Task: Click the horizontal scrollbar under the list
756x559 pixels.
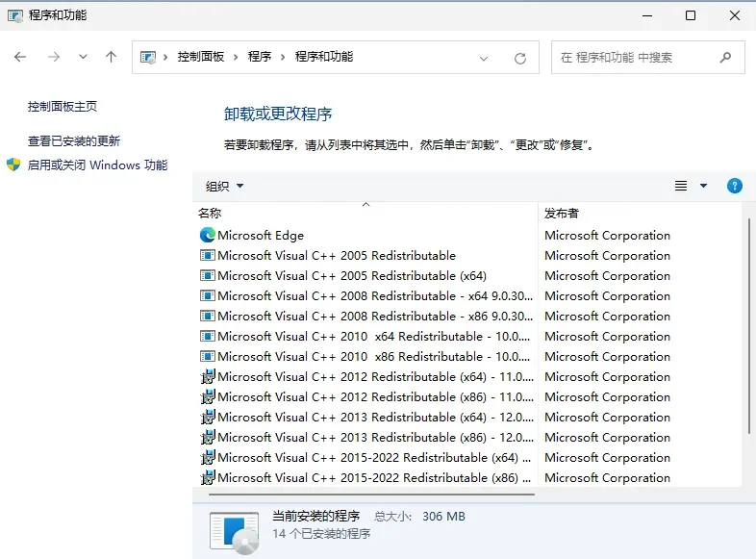Action: pyautogui.click(x=371, y=495)
